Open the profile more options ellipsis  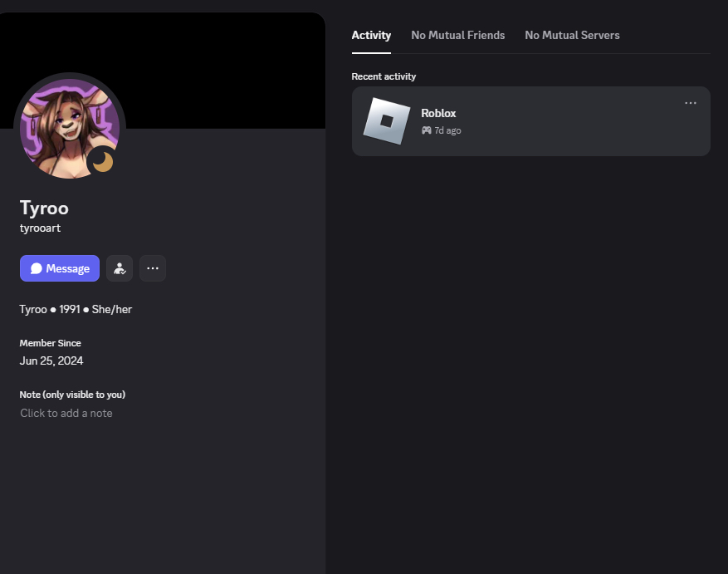coord(153,268)
